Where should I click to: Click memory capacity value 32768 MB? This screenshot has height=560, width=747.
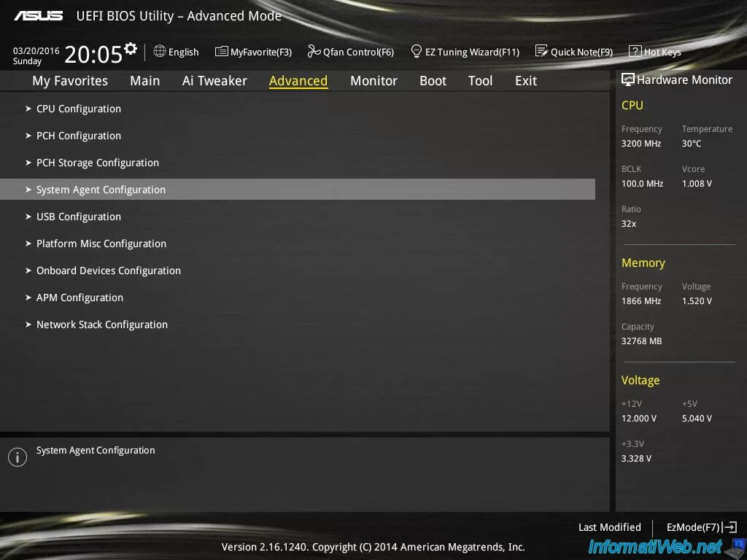point(641,341)
